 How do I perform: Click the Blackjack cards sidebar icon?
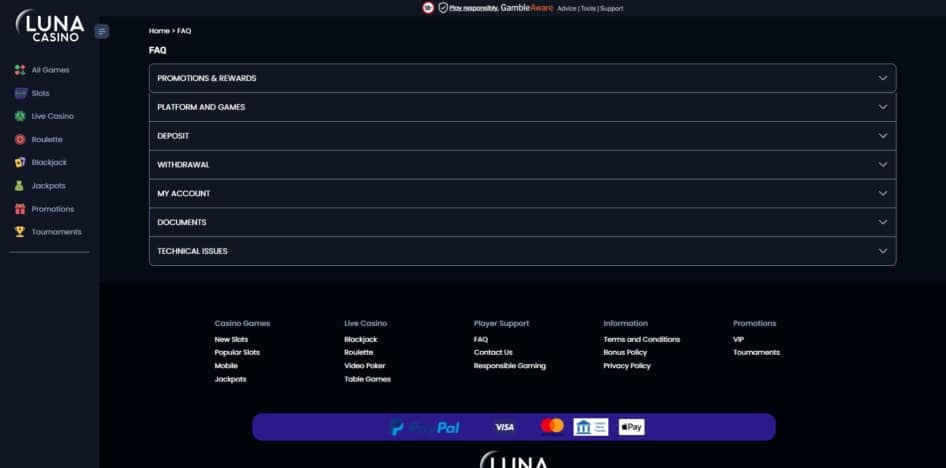click(x=20, y=163)
